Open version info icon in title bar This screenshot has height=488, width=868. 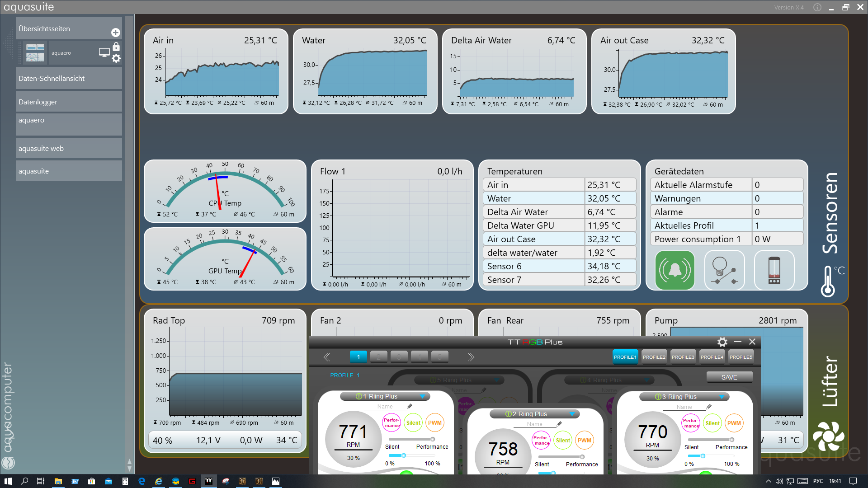(817, 7)
